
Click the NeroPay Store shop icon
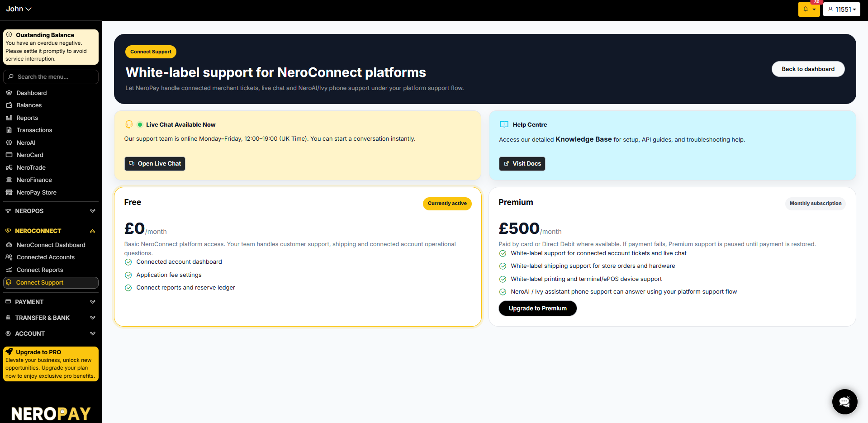point(9,192)
